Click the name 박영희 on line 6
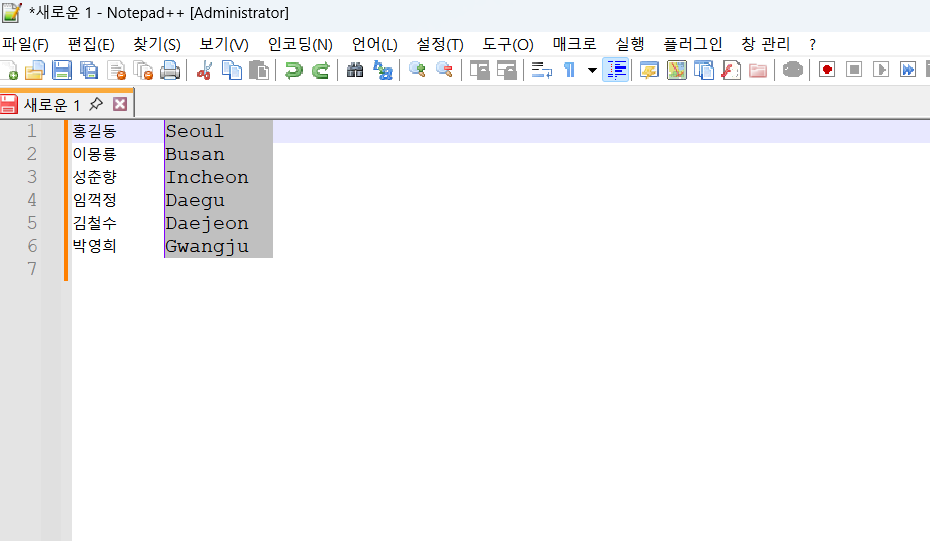The image size is (930, 541). 94,246
